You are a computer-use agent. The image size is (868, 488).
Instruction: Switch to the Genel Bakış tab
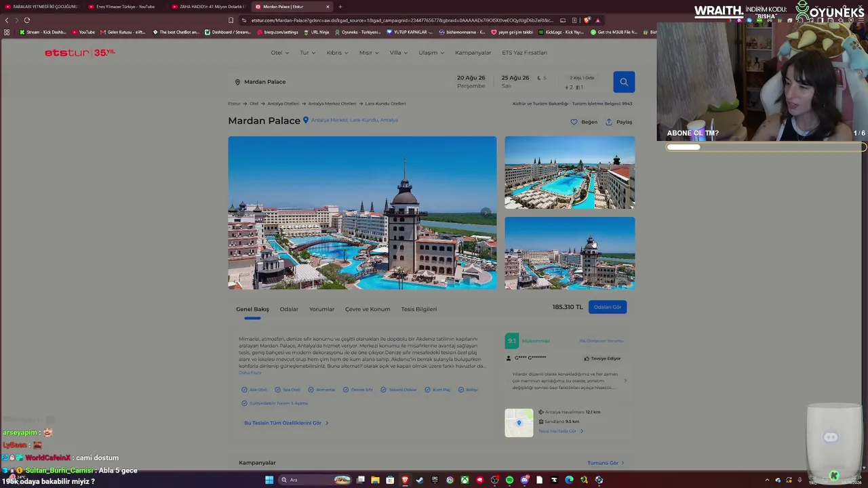coord(252,309)
